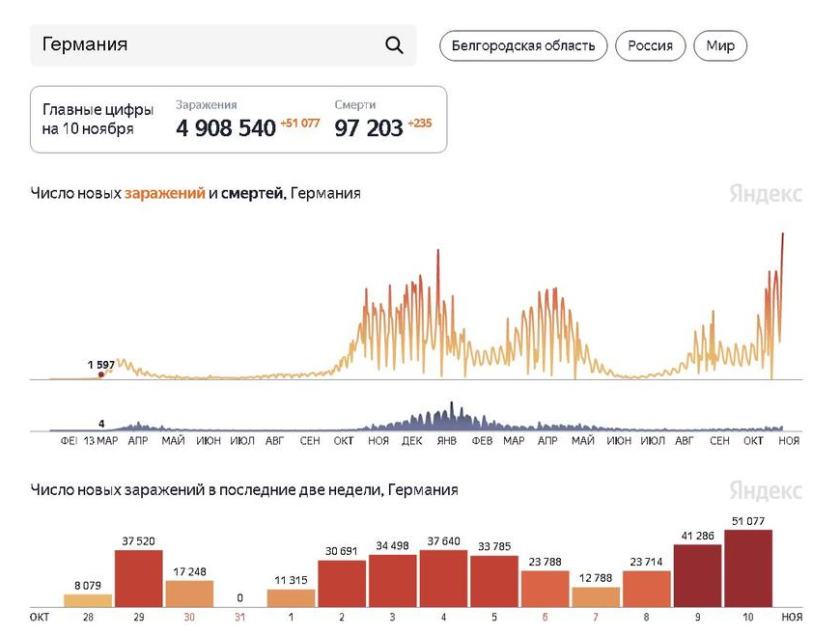Click the deaths curve peak near ЯНВ

[x=452, y=405]
